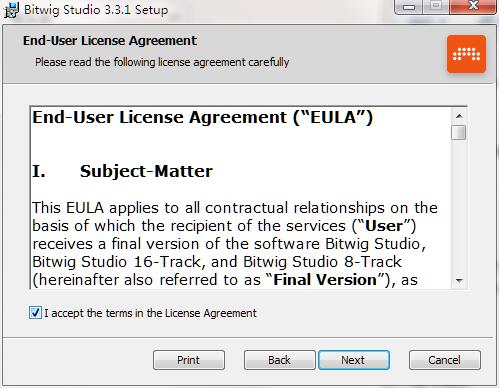
Task: Click the EULA heading inside license text
Action: click(203, 117)
